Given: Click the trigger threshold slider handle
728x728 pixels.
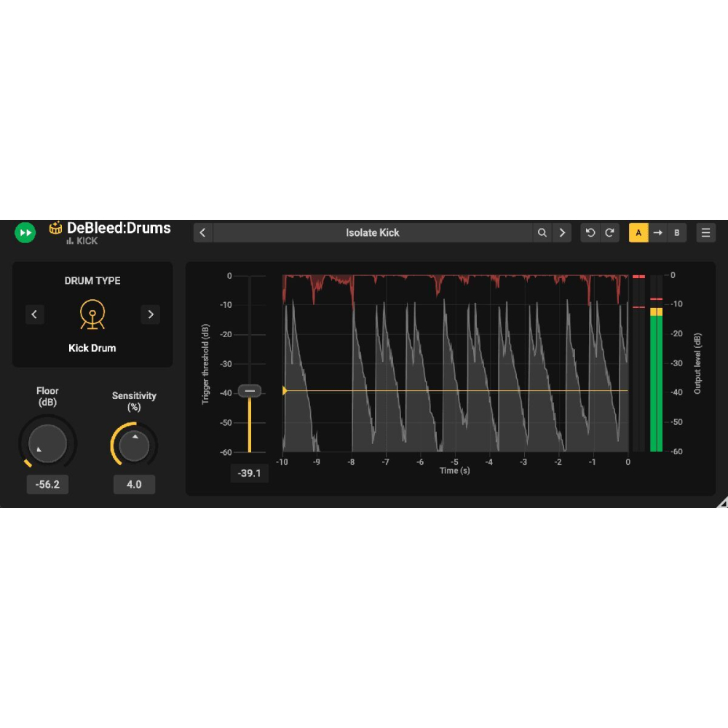Looking at the screenshot, I should coord(250,391).
